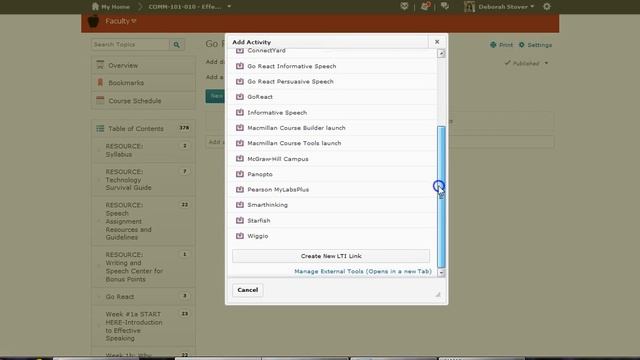Select Macmillan Course Tools launch

click(294, 143)
